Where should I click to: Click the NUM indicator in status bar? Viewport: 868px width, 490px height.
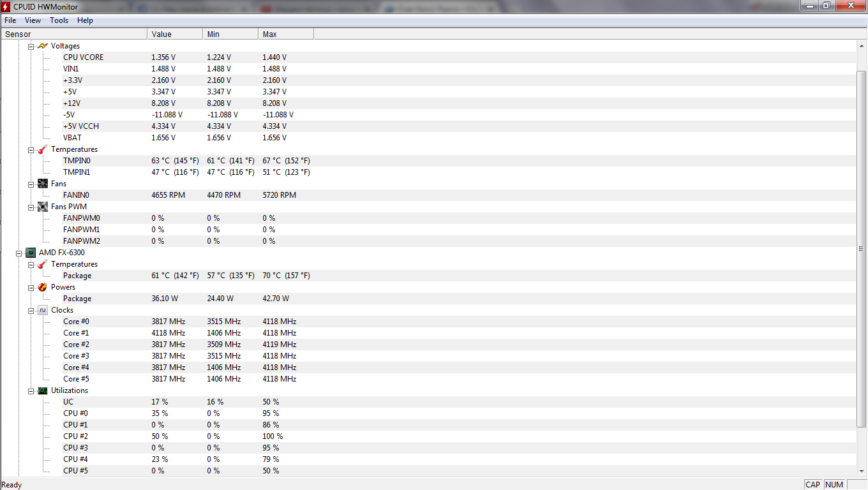834,485
